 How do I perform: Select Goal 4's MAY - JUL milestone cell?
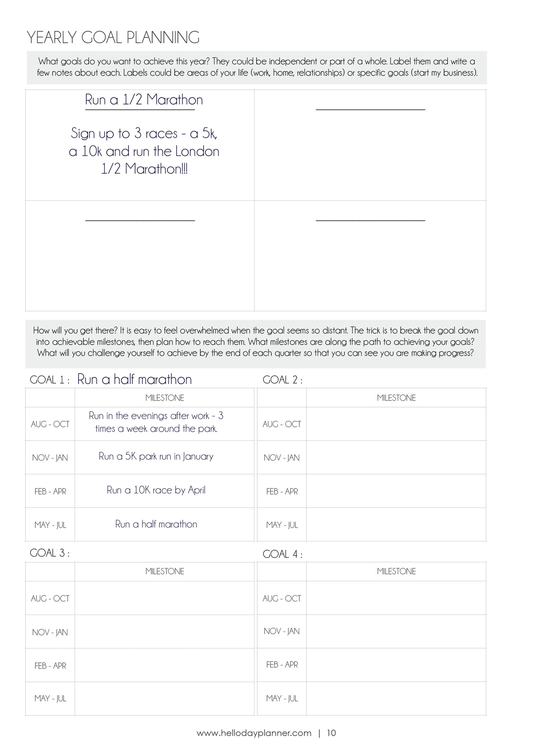point(396,698)
